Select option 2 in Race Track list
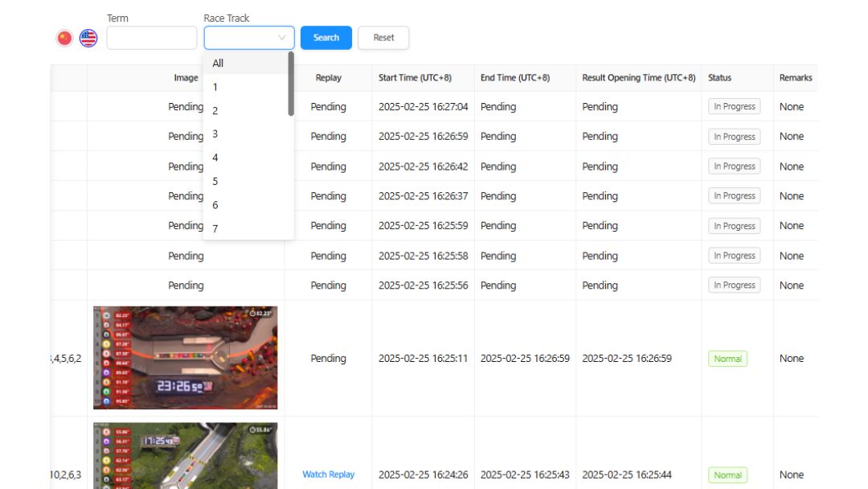This screenshot has height=489, width=868. [246, 111]
